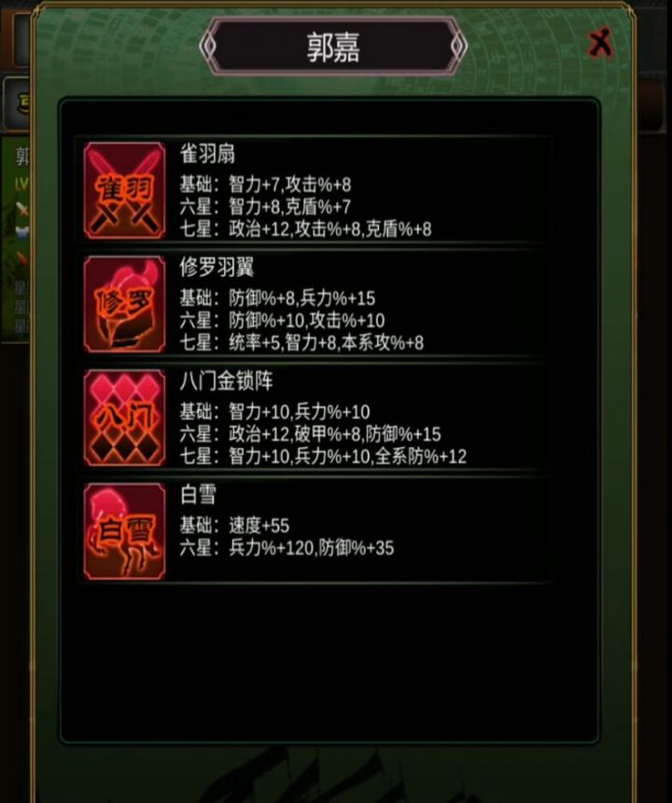
Task: Click the 白雪 mount name
Action: 198,495
